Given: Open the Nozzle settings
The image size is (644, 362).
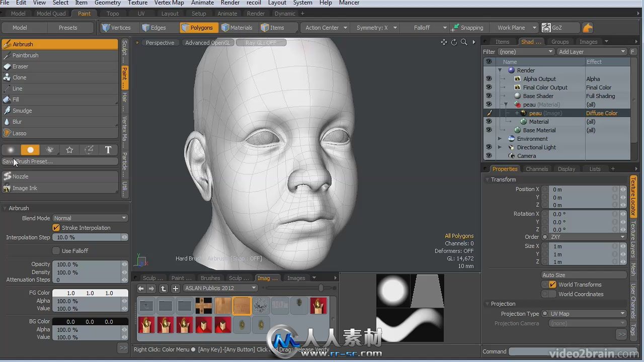Looking at the screenshot, I should (60, 176).
